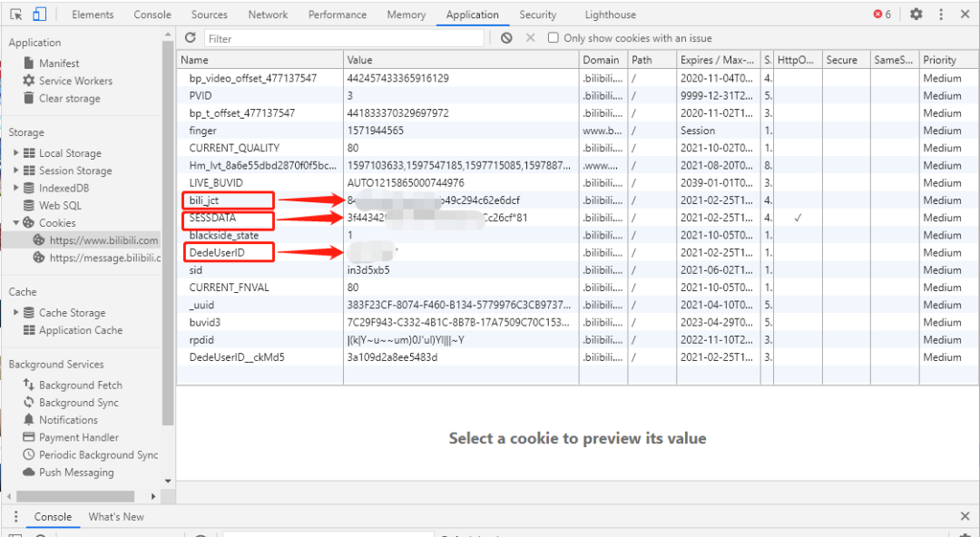980x537 pixels.
Task: Switch to the Memory tab
Action: click(407, 15)
